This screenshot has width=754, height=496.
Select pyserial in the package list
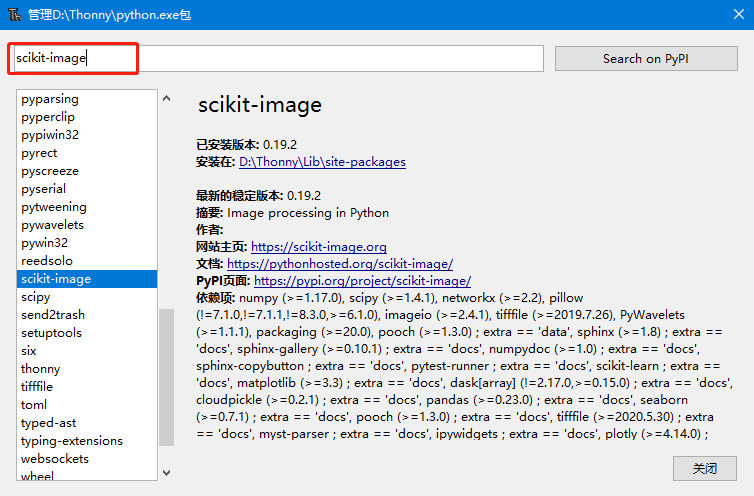click(44, 189)
